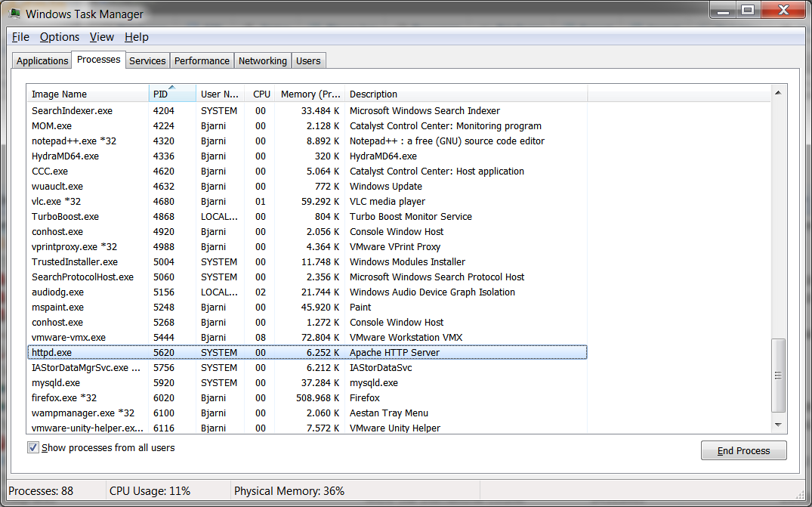Click the scrollbar up arrow

coord(778,92)
